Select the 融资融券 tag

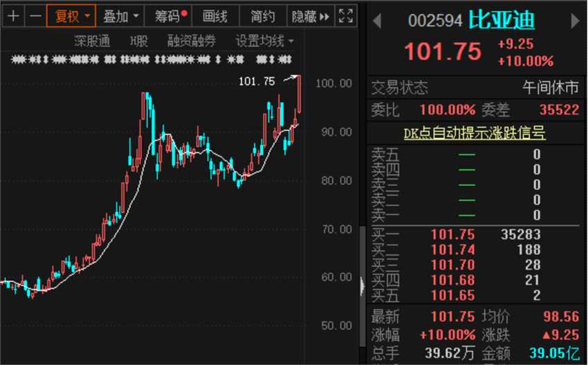click(x=191, y=41)
